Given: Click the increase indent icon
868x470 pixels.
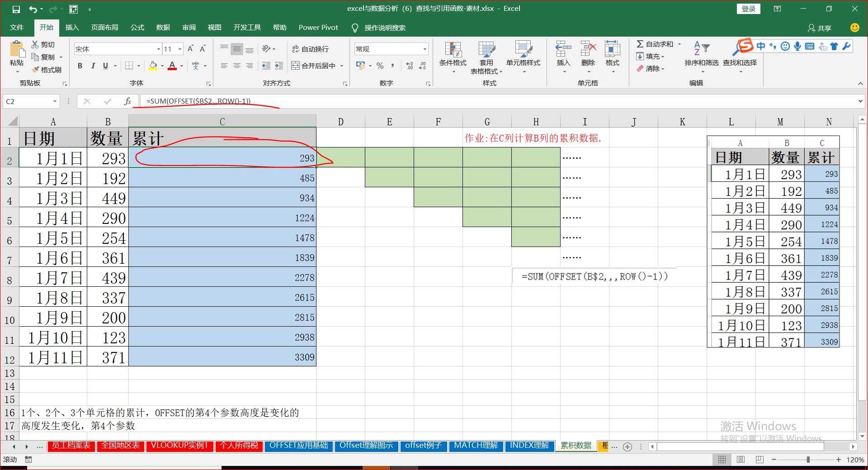Looking at the screenshot, I should point(279,66).
